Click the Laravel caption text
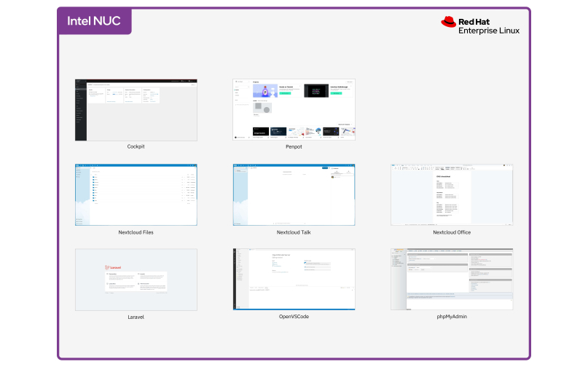This screenshot has height=367, width=588. point(136,317)
